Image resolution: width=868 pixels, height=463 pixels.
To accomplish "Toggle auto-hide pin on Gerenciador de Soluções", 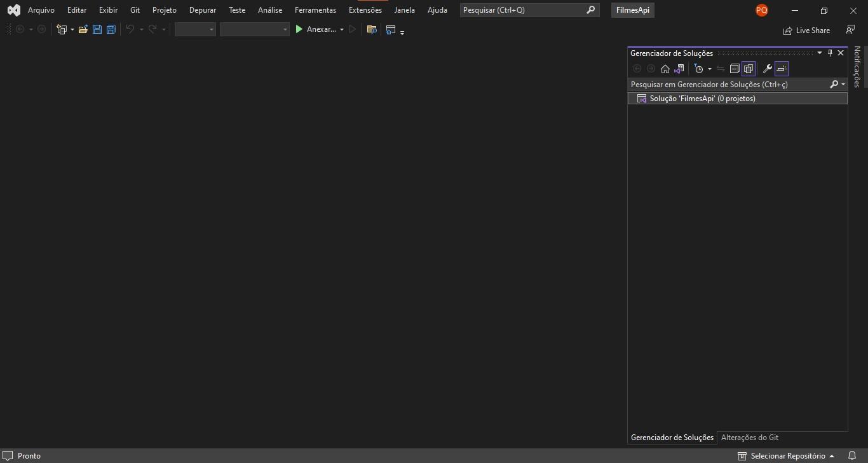I will click(x=830, y=53).
